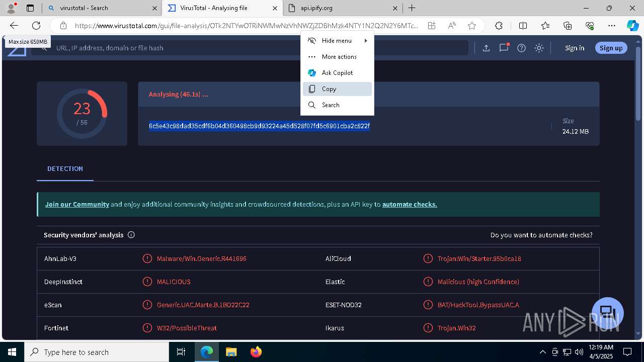Open the automate checks link
Viewport: 644px width, 362px height.
click(410, 205)
